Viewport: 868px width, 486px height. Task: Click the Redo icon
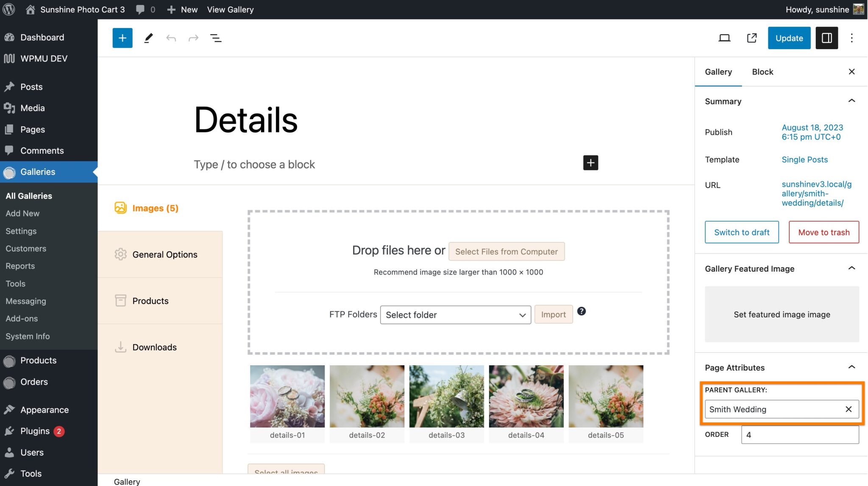point(193,38)
